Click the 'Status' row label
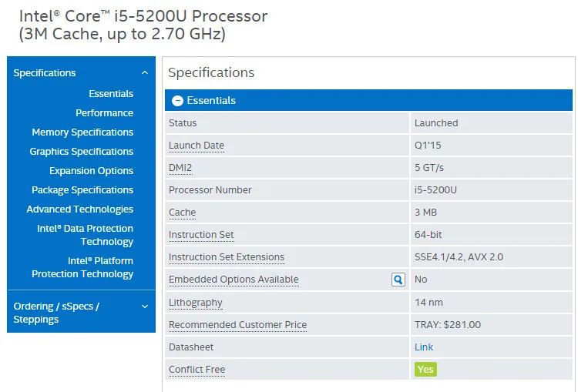The image size is (578, 392). click(183, 123)
